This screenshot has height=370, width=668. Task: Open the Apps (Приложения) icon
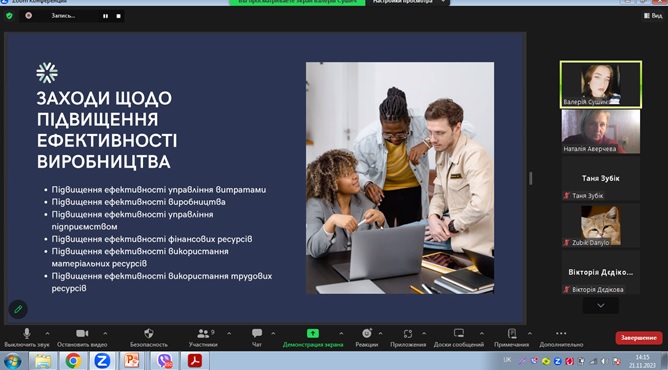click(x=408, y=333)
